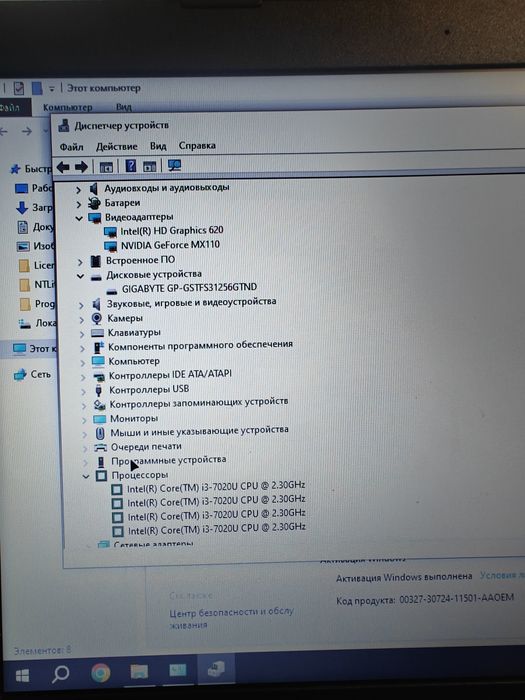Click the Компьютер category icon in device tree
525x700 pixels.
[x=98, y=361]
